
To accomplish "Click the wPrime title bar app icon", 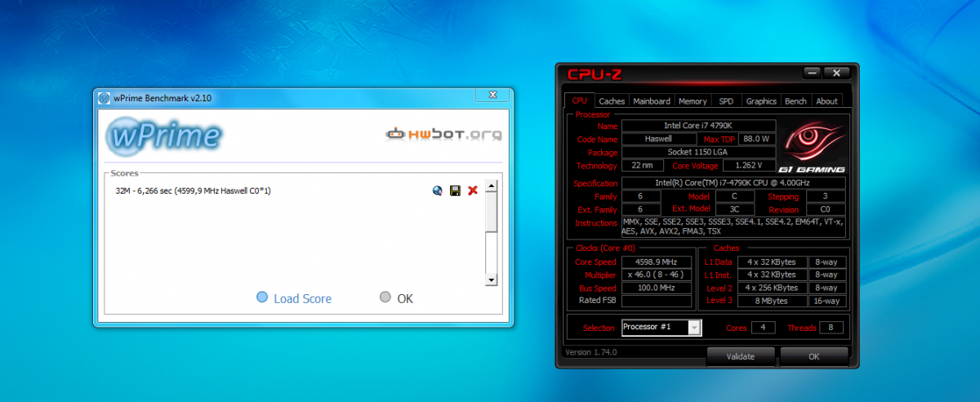I will pyautogui.click(x=104, y=98).
